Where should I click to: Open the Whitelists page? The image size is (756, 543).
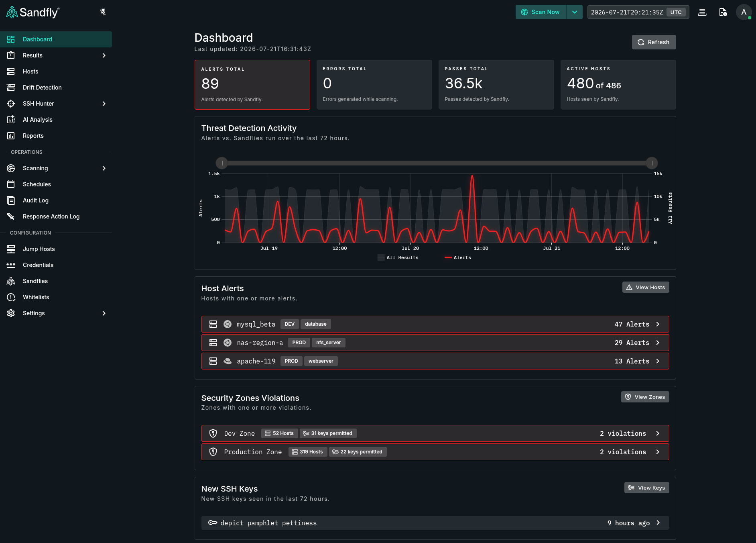click(56, 297)
